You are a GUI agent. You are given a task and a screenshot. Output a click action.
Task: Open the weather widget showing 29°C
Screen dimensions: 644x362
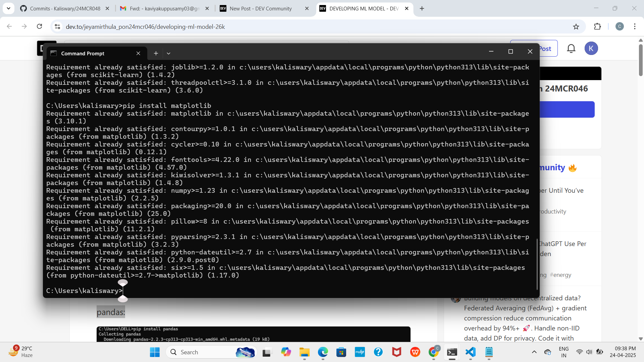click(x=21, y=352)
